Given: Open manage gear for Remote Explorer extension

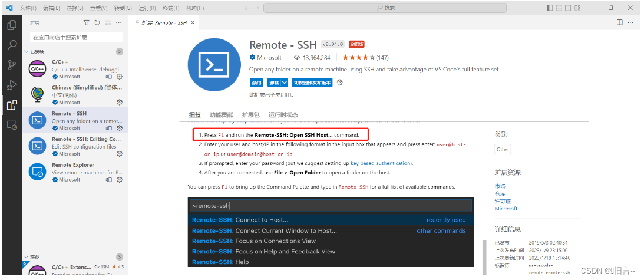Looking at the screenshot, I should pyautogui.click(x=120, y=180).
